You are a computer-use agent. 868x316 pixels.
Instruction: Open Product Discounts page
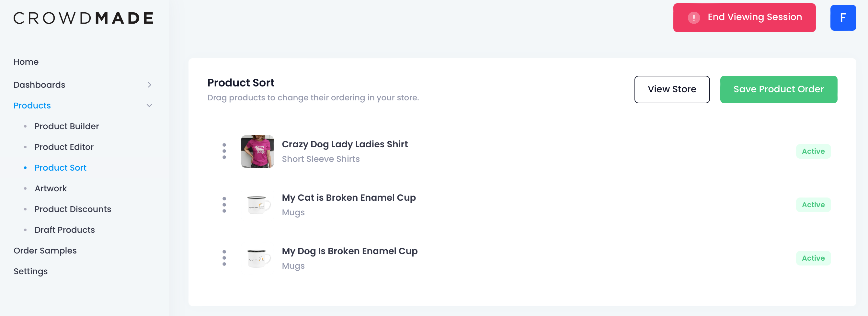click(x=73, y=209)
